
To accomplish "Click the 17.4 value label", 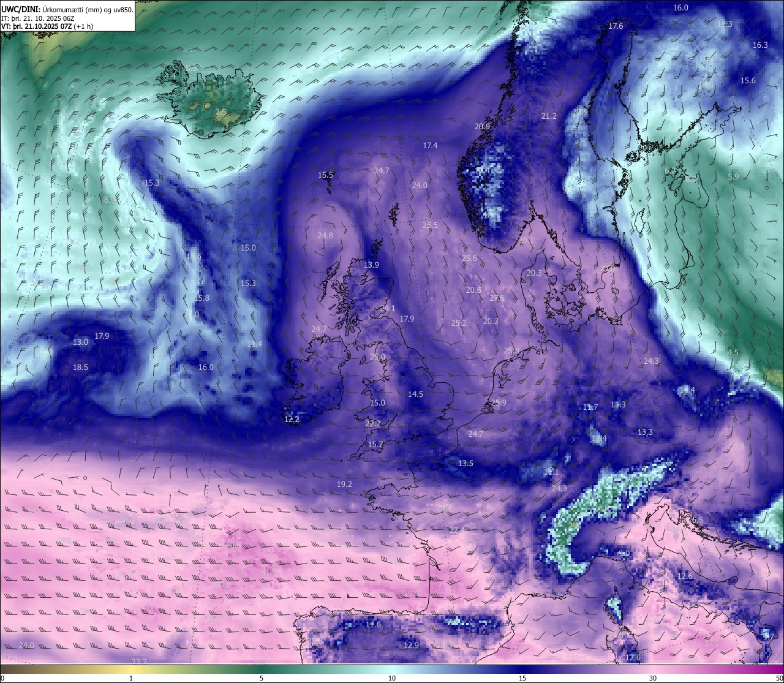I will click(x=430, y=145).
